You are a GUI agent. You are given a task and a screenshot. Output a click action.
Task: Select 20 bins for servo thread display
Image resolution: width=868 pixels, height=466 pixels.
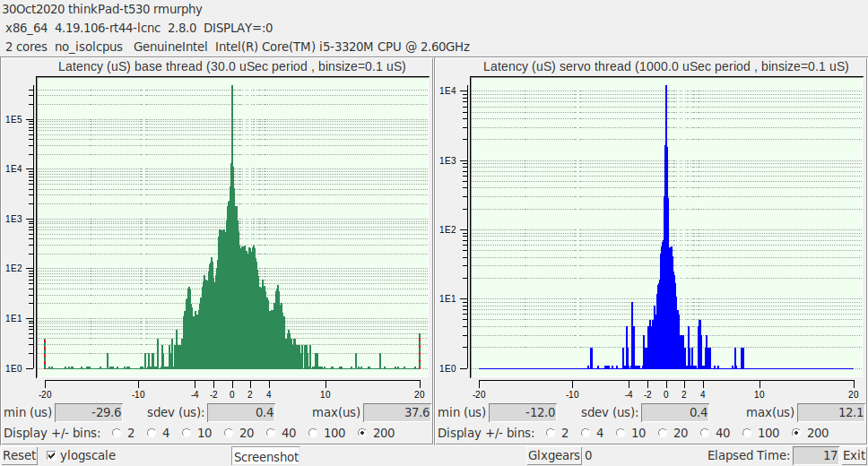[x=663, y=433]
